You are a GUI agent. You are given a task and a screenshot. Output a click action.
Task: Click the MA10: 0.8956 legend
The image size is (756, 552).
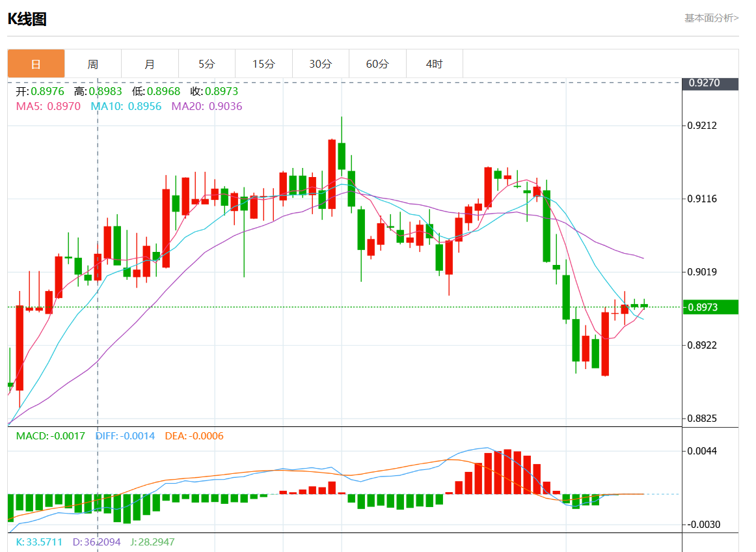(x=126, y=106)
